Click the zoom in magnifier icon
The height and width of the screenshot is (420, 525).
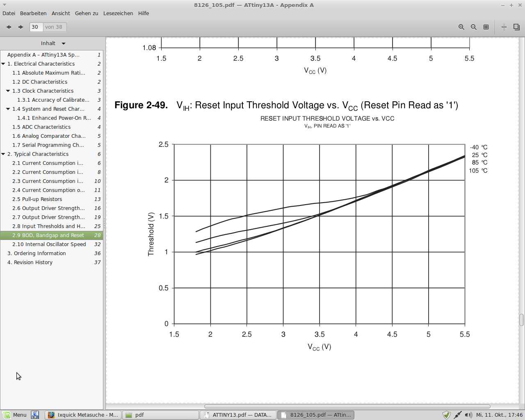click(x=461, y=27)
